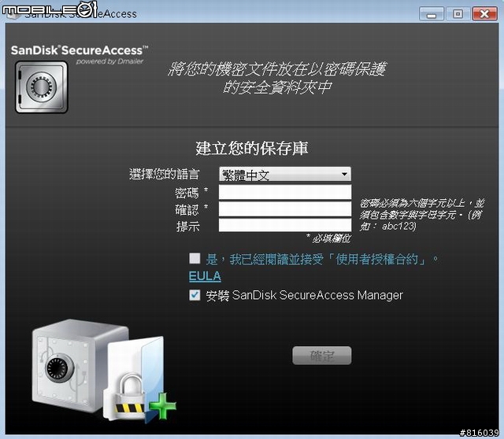Maximize the SecureAccess window

pyautogui.click(x=458, y=14)
